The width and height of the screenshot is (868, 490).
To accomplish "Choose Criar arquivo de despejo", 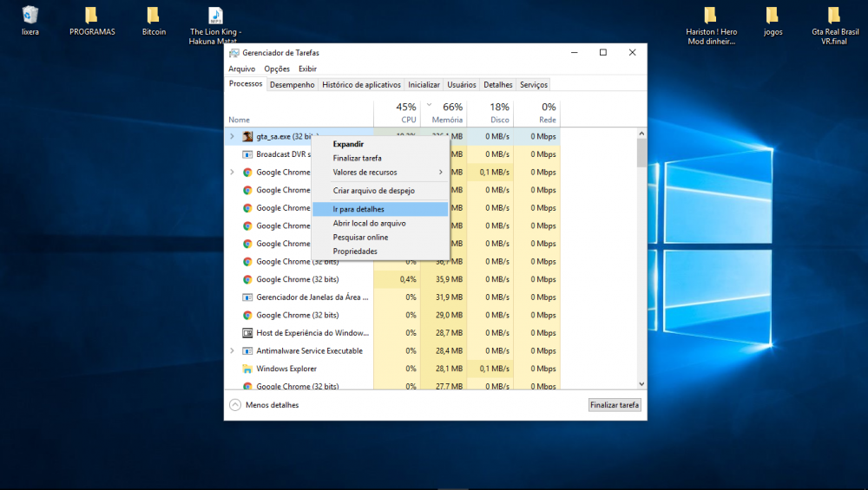I will point(380,190).
